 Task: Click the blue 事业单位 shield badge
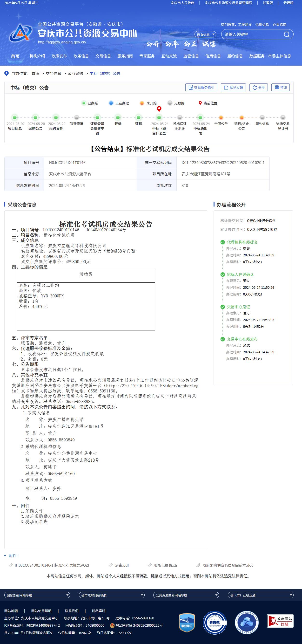[x=187, y=623]
